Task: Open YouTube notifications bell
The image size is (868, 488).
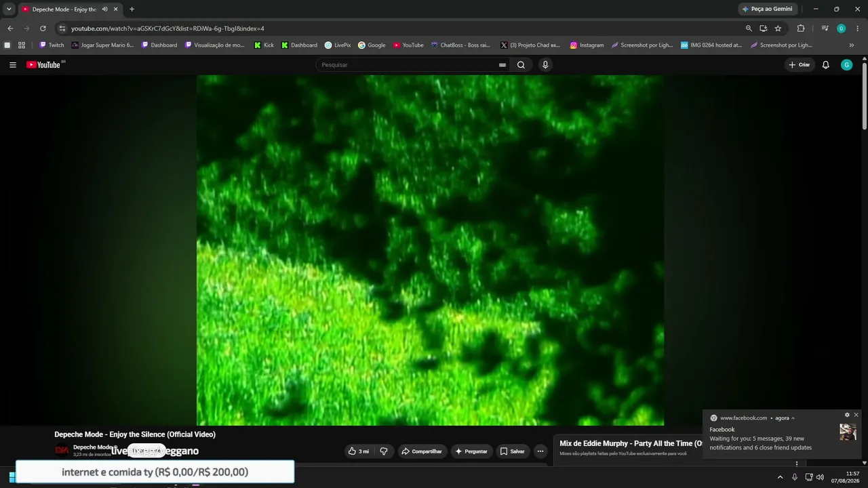Action: coord(825,65)
